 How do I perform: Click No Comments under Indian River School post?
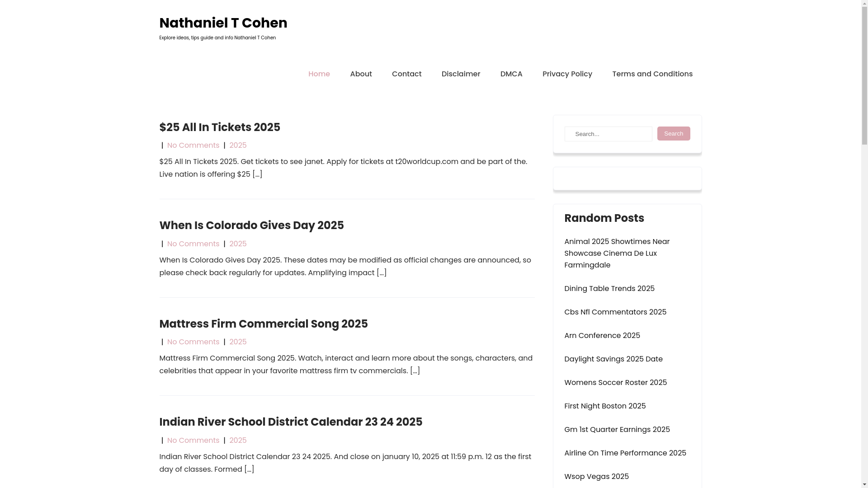pos(193,441)
